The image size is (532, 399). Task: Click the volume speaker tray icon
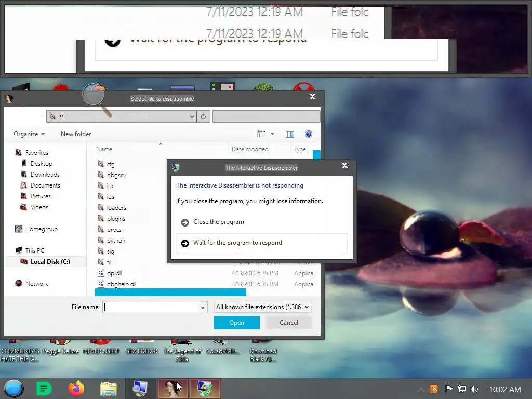(x=474, y=389)
